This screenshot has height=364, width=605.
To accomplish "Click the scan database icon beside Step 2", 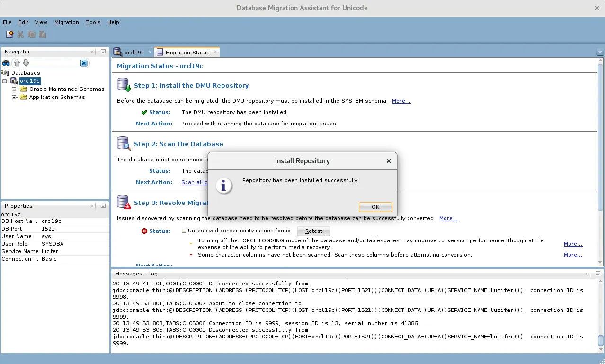I will point(123,143).
